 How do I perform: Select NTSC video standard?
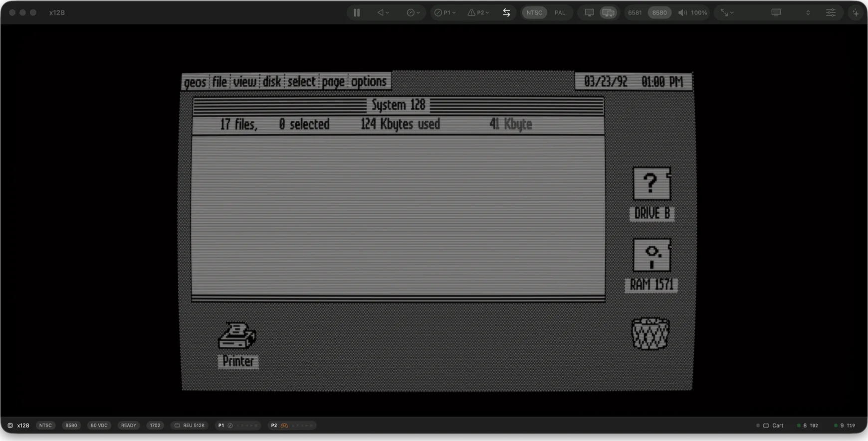click(x=534, y=12)
